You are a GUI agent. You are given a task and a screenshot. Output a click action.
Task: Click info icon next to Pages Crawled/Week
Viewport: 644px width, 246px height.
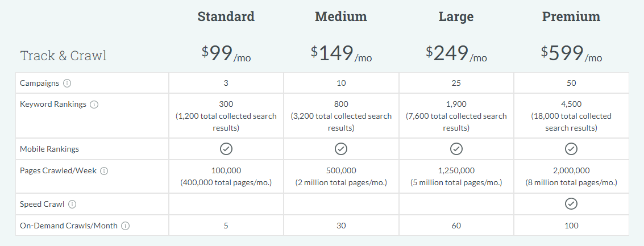[105, 171]
